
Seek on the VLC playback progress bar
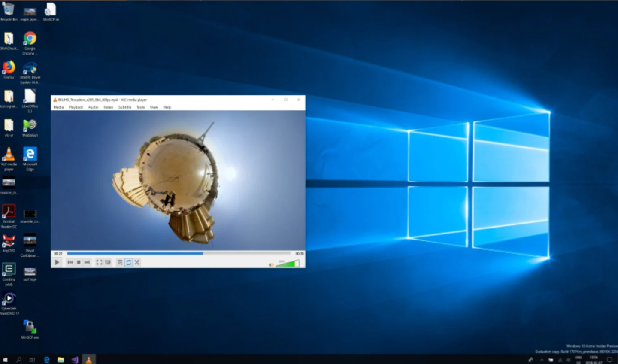pyautogui.click(x=179, y=253)
